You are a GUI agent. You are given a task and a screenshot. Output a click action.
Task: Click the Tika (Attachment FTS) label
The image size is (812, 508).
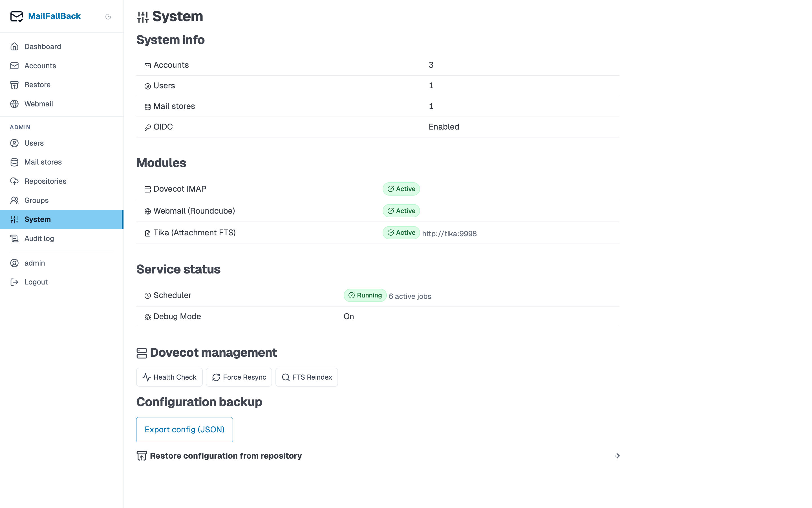[x=194, y=233]
